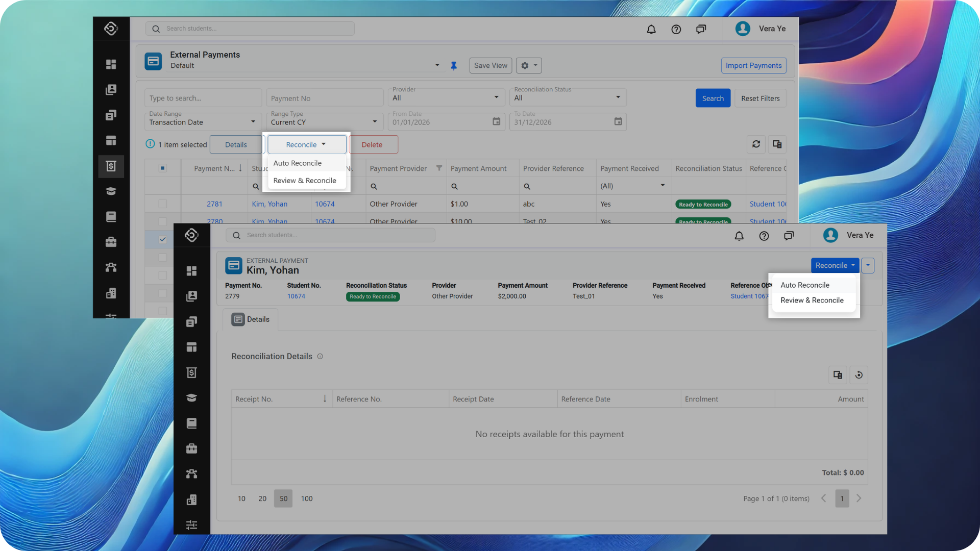Open column chooser icon in Reconciliation Details
Image resolution: width=980 pixels, height=551 pixels.
pos(838,375)
